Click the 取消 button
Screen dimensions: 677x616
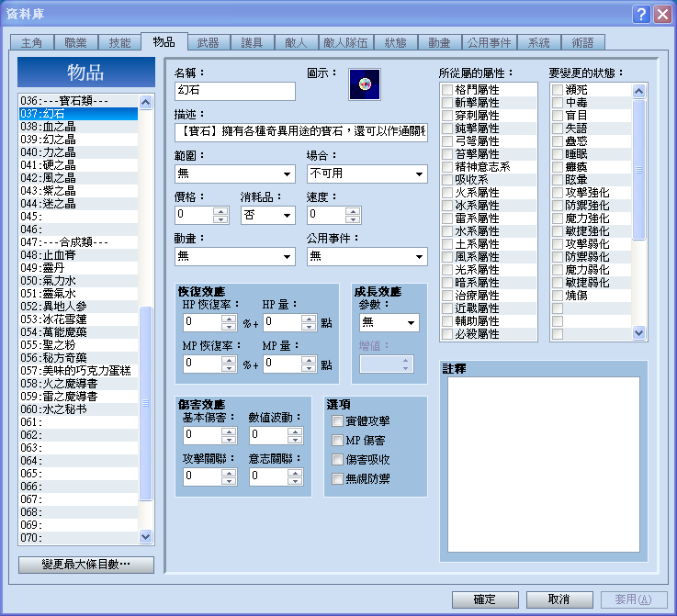559,599
